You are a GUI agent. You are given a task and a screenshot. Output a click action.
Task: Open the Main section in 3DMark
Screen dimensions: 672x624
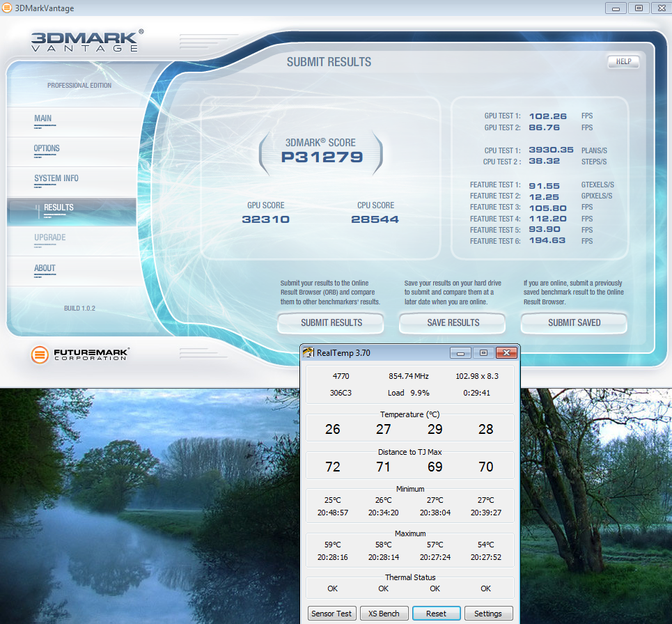pyautogui.click(x=72, y=122)
